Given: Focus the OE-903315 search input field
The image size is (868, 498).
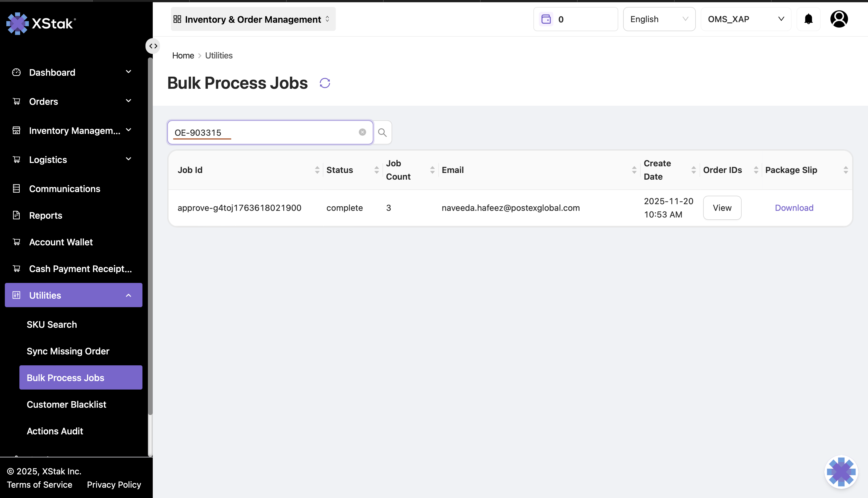Looking at the screenshot, I should tap(267, 133).
